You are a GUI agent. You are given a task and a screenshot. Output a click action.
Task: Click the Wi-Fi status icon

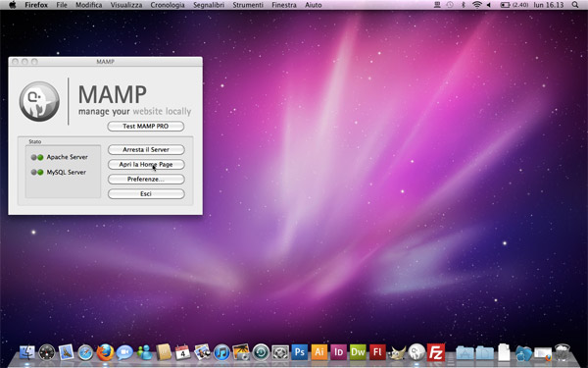476,5
